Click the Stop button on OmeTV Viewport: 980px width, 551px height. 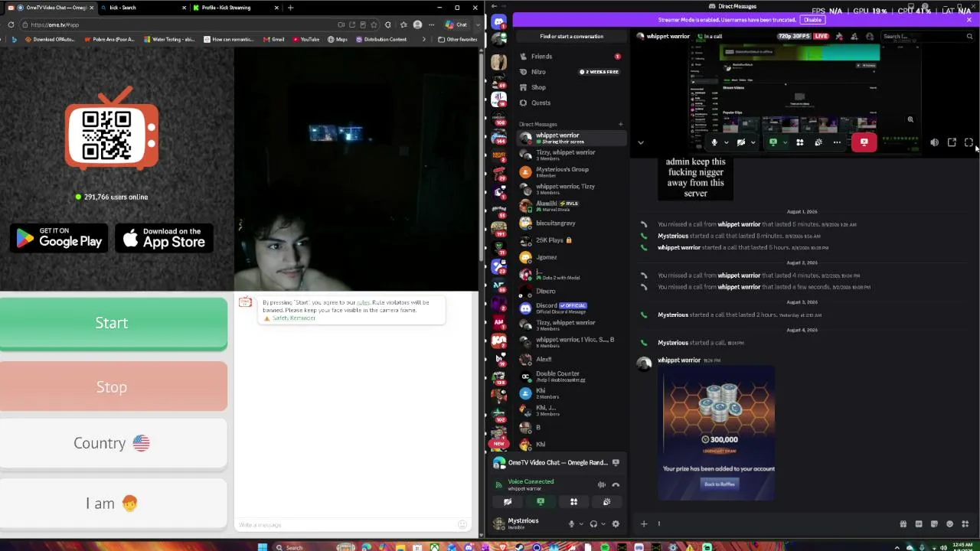coord(112,387)
